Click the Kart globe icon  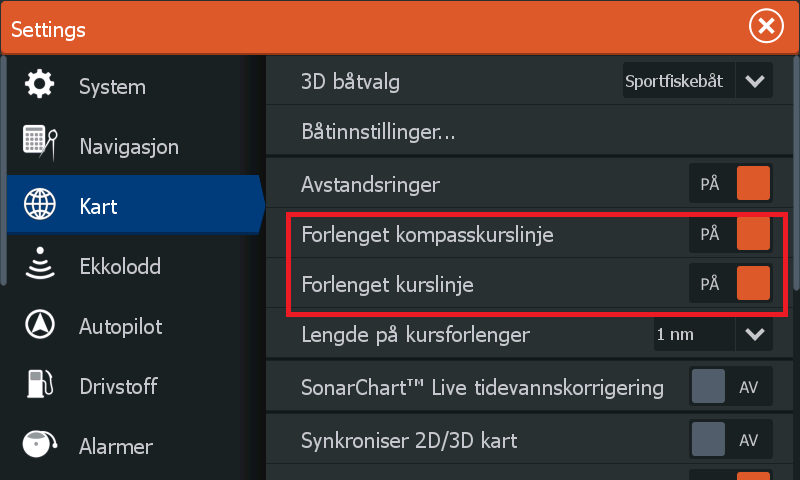click(40, 206)
